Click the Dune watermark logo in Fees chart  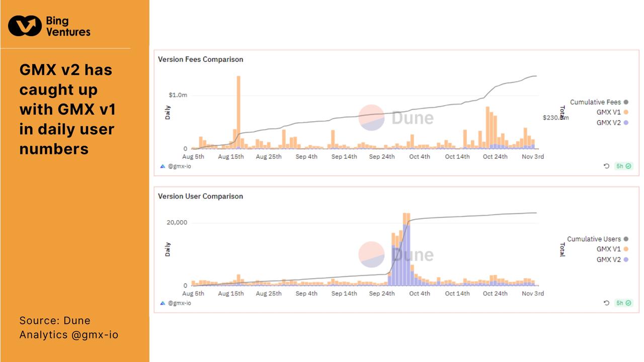pos(372,118)
